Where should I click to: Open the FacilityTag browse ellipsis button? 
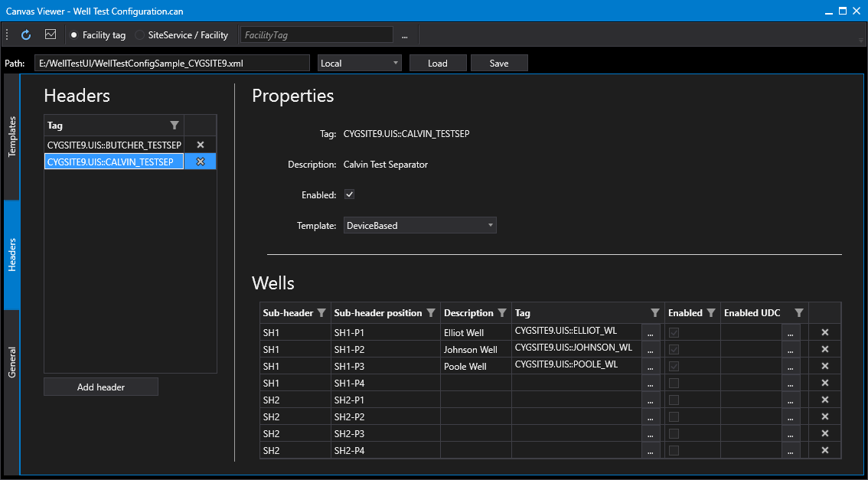(x=405, y=35)
